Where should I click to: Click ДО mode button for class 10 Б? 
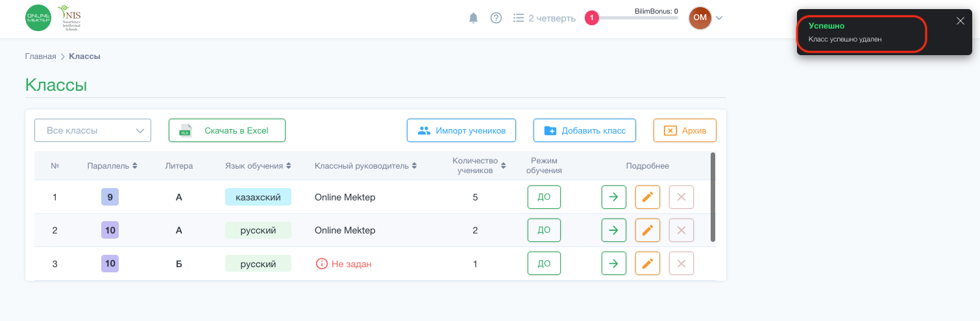tap(544, 263)
